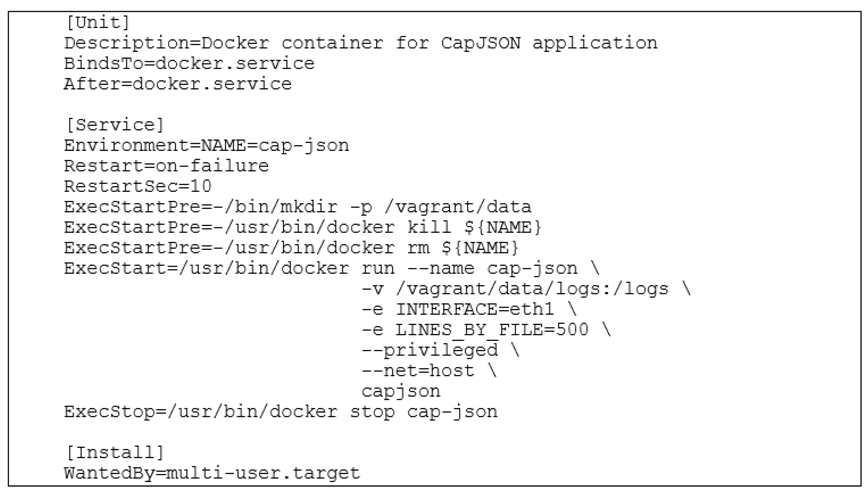Click the [Install] section header
The height and width of the screenshot is (500, 868).
[x=115, y=453]
